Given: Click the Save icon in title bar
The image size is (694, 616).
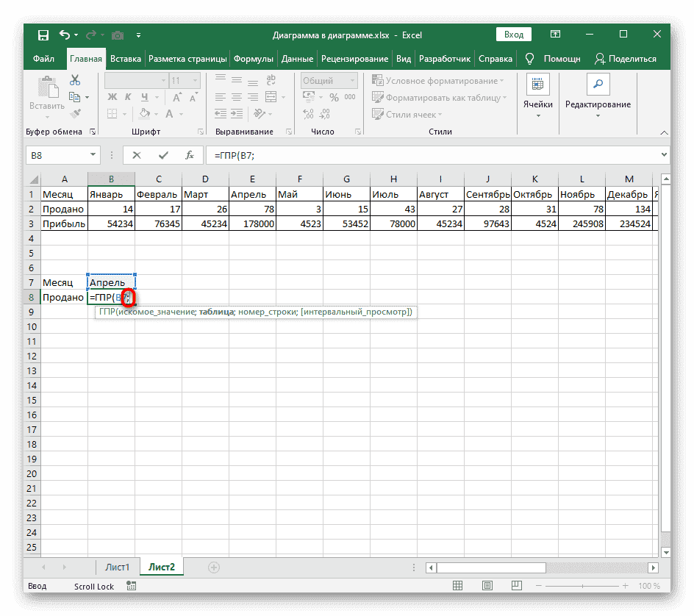Looking at the screenshot, I should [43, 35].
